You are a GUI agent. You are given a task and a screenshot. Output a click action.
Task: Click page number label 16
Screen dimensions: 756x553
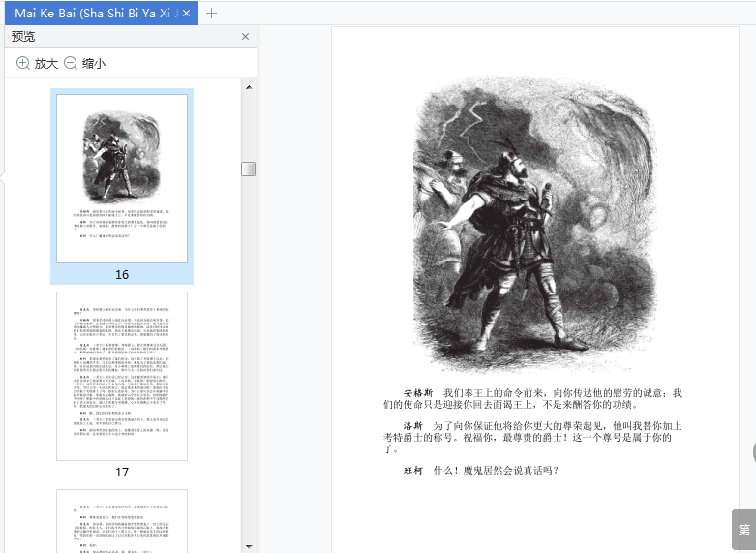pyautogui.click(x=122, y=275)
